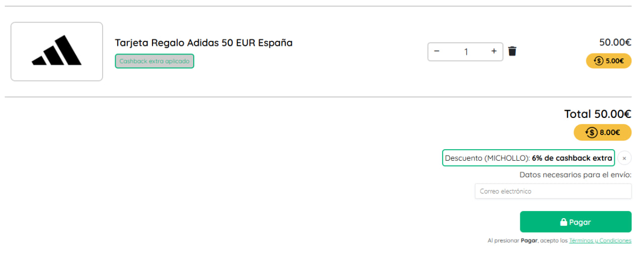Image resolution: width=644 pixels, height=260 pixels.
Task: Click the bold 6% de cashback extra text
Action: coord(572,158)
